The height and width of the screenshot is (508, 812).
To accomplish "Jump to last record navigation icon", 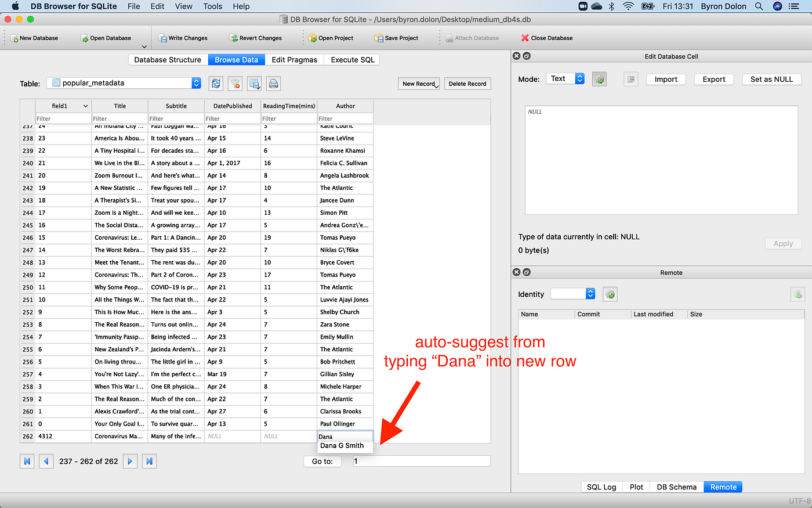I will point(150,461).
